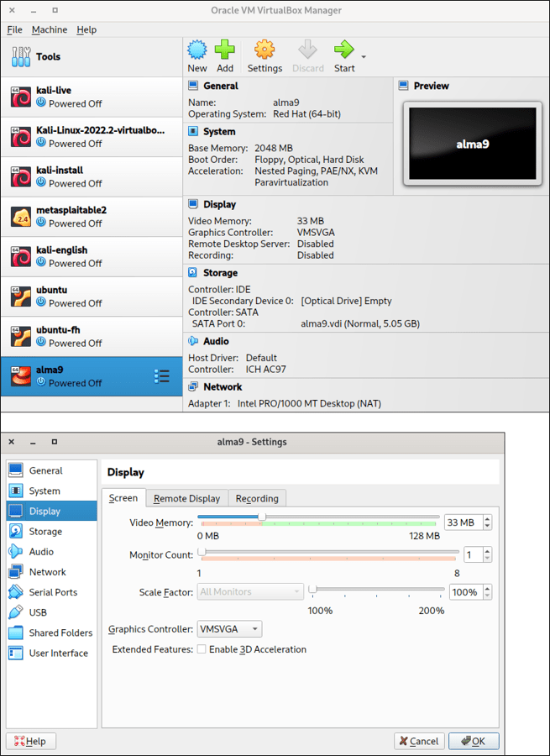Click the General section header icon
Viewport: 550px width, 756px height.
click(193, 86)
